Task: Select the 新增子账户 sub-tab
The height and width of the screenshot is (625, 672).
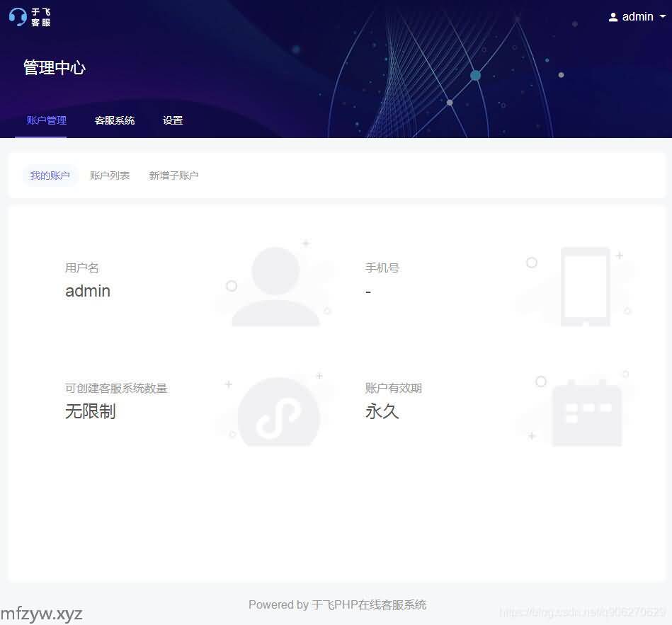Action: coord(173,176)
